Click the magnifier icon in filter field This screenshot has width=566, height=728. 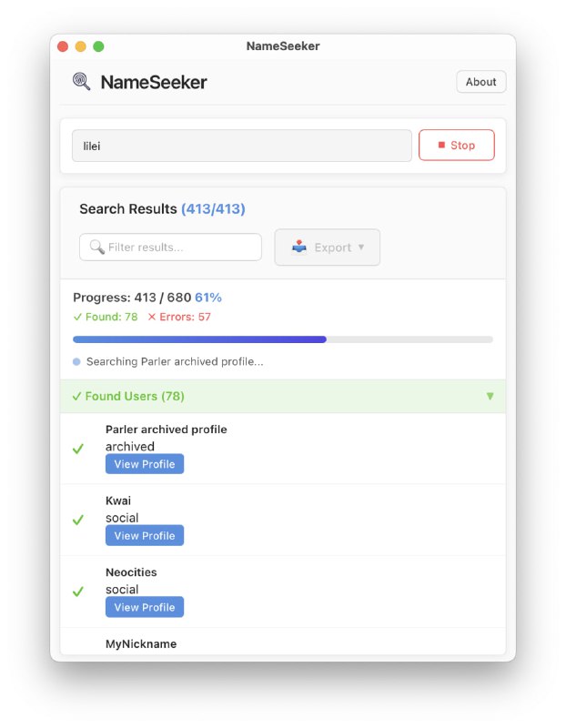(96, 248)
